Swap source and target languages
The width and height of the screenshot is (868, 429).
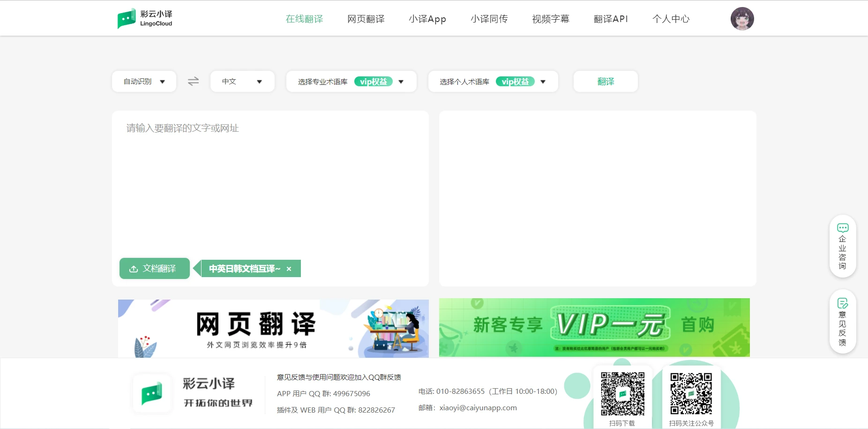click(193, 82)
